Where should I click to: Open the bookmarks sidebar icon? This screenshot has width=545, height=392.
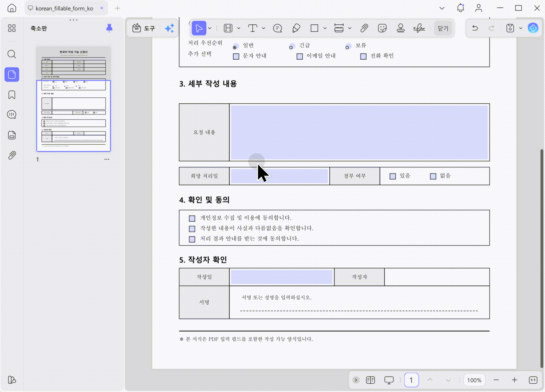pyautogui.click(x=12, y=95)
